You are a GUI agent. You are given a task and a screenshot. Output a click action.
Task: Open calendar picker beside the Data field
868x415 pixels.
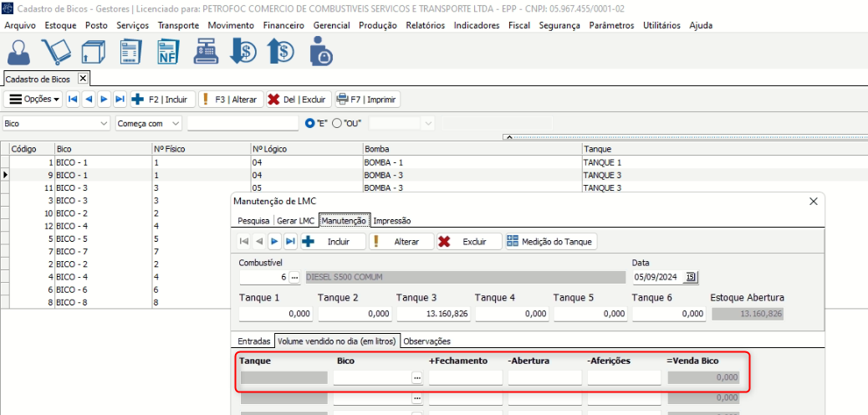[x=692, y=277]
